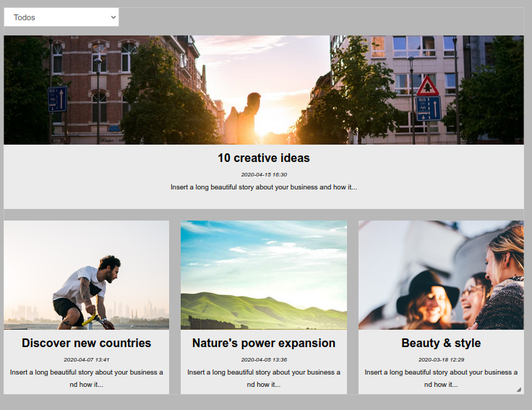Select the date 2020-04-05 13:36

264,359
